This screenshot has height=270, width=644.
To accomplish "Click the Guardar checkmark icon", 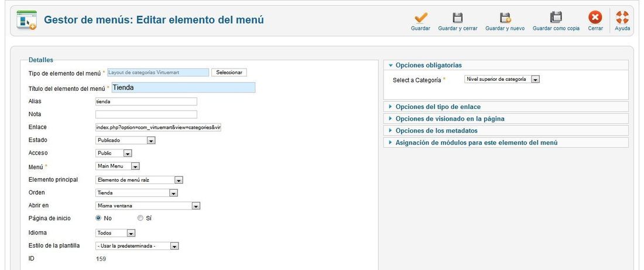I will coord(420,18).
